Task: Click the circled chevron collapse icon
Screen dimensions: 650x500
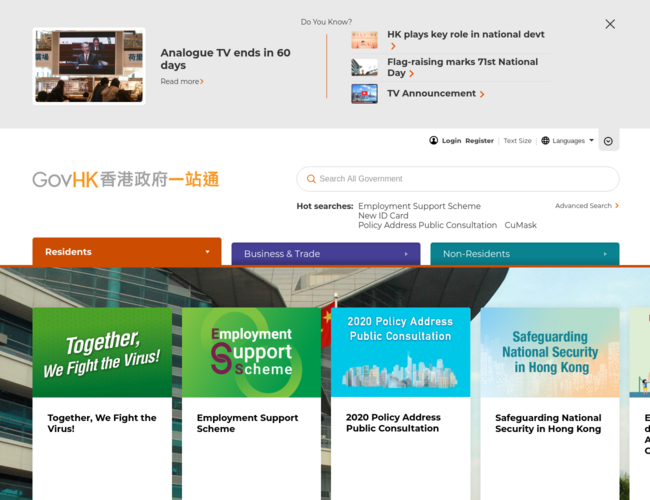Action: tap(608, 141)
